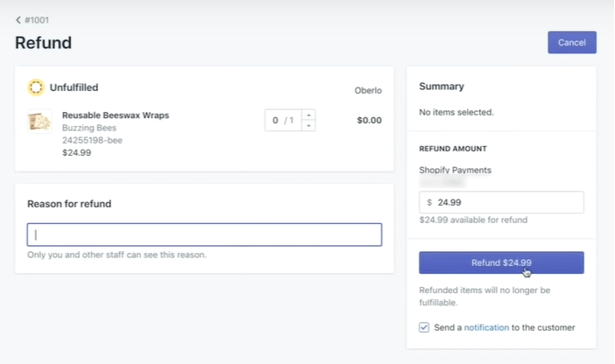
Task: Click the Reusable Beeswax Wraps product thumbnail
Action: (x=39, y=121)
